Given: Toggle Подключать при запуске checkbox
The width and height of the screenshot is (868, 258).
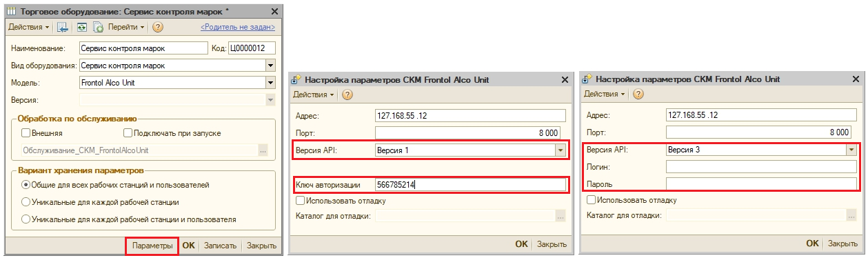Looking at the screenshot, I should (x=128, y=133).
